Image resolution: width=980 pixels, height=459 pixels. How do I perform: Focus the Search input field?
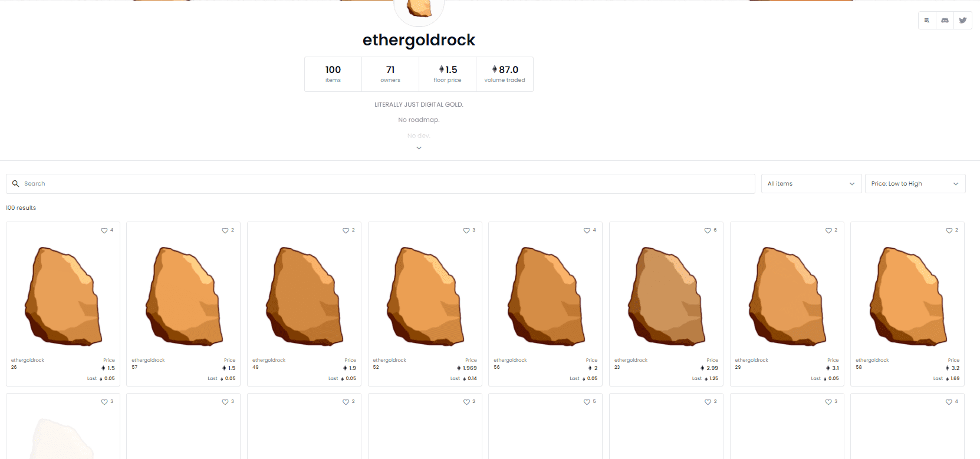point(380,184)
